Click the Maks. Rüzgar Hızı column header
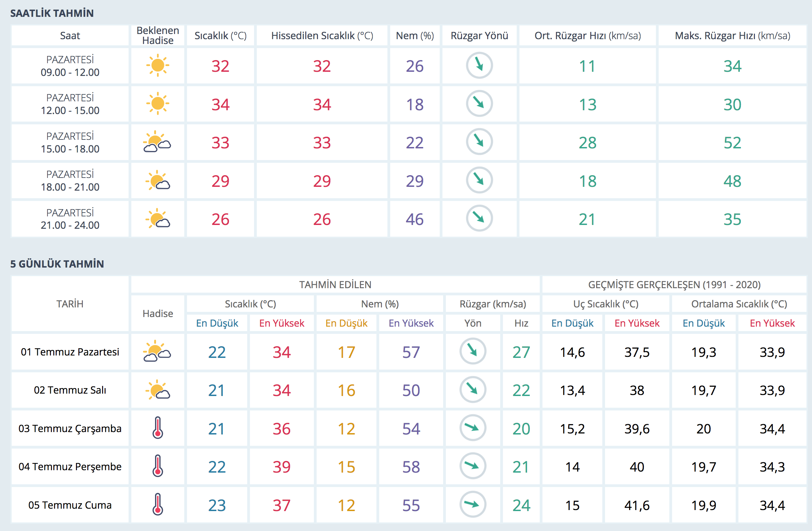The height and width of the screenshot is (531, 812). pos(732,36)
